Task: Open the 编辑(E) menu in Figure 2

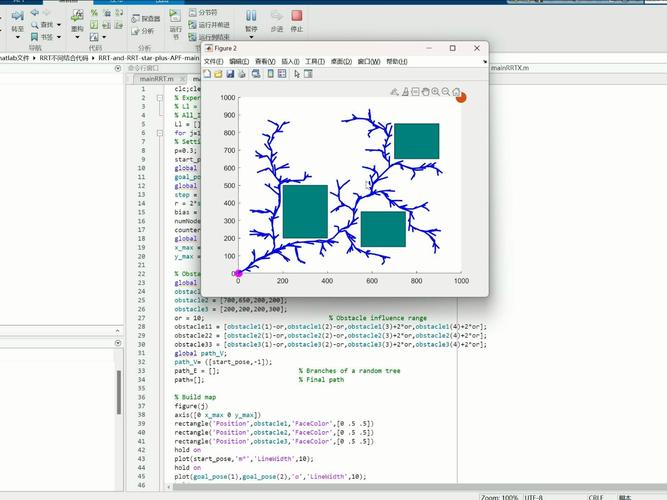Action: click(239, 62)
